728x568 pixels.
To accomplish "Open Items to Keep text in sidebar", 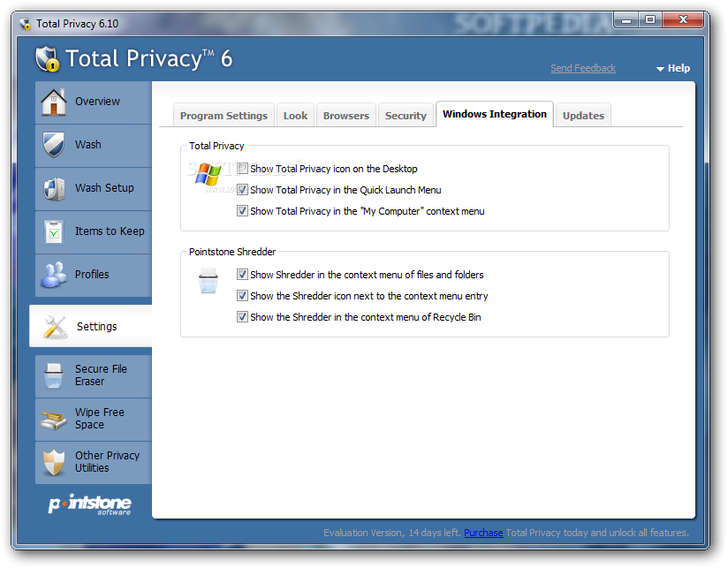I will point(110,231).
